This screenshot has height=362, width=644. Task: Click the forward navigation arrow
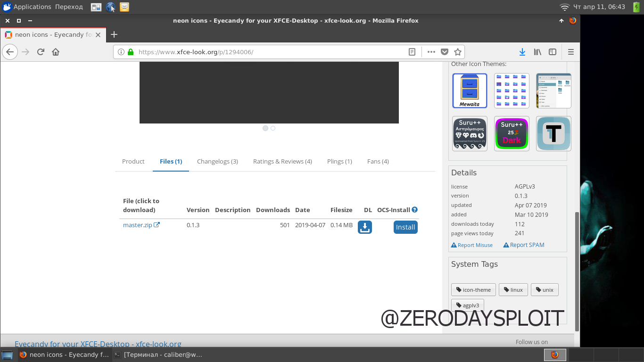[25, 52]
